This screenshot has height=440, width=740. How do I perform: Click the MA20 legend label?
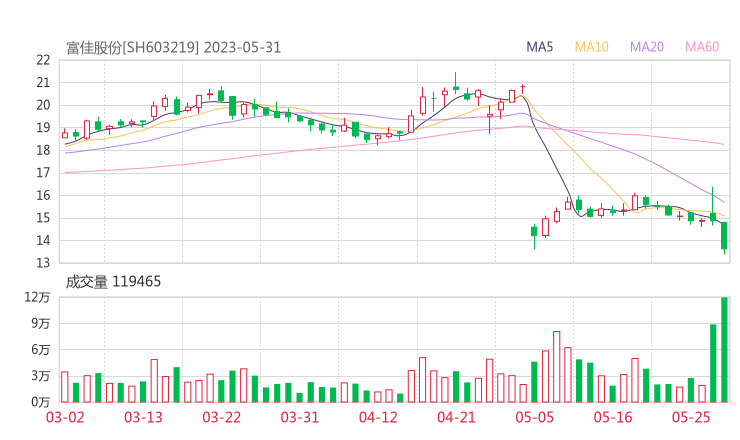pos(647,47)
